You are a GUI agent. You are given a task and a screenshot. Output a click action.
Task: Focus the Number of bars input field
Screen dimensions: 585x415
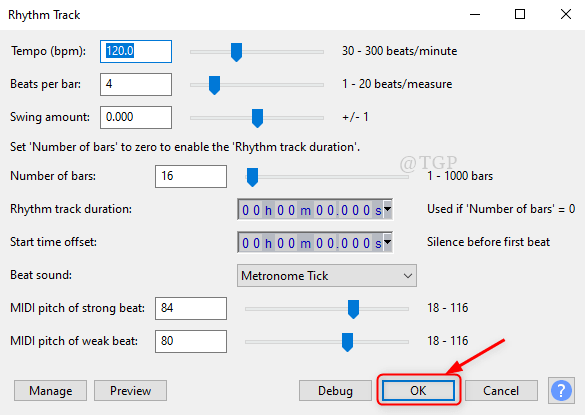tap(191, 176)
